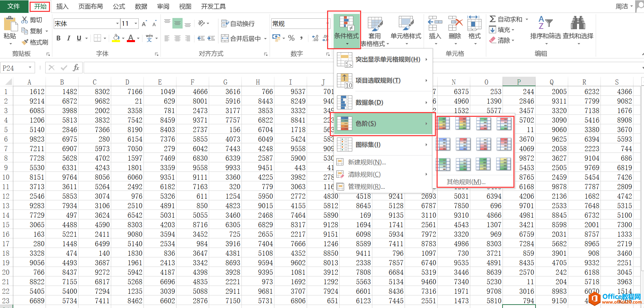644x308 pixels.
Task: Click inside the formula bar input
Action: pos(362,68)
